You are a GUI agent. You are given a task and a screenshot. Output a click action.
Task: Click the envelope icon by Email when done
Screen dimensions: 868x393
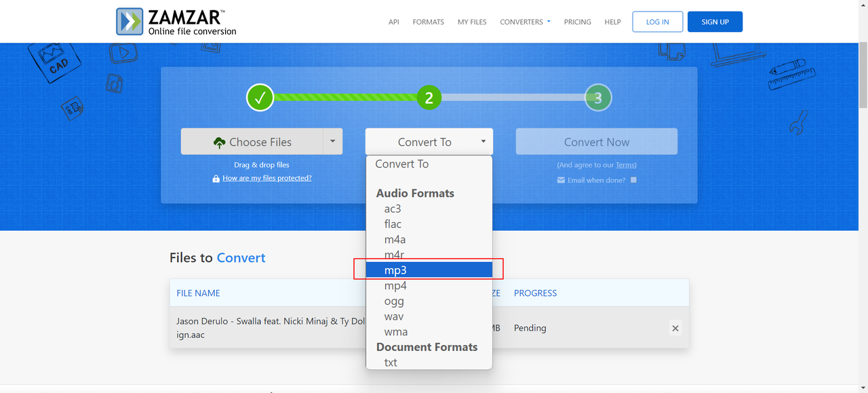[x=561, y=181]
